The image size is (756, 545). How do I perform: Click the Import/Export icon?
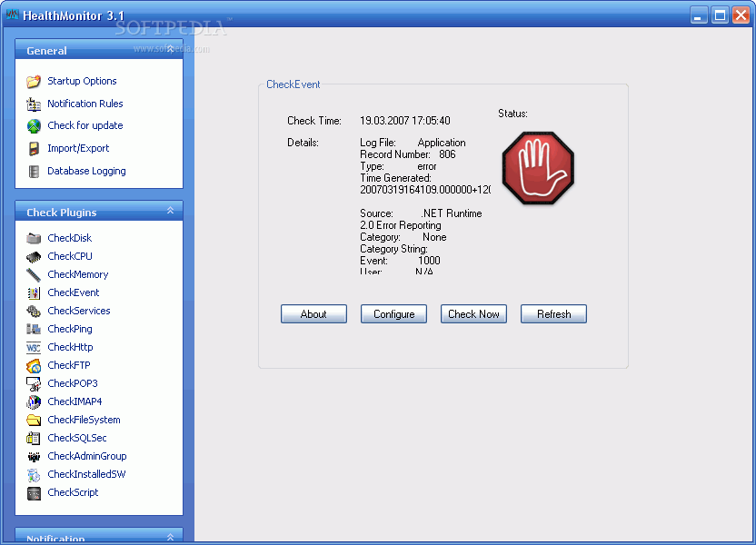34,148
